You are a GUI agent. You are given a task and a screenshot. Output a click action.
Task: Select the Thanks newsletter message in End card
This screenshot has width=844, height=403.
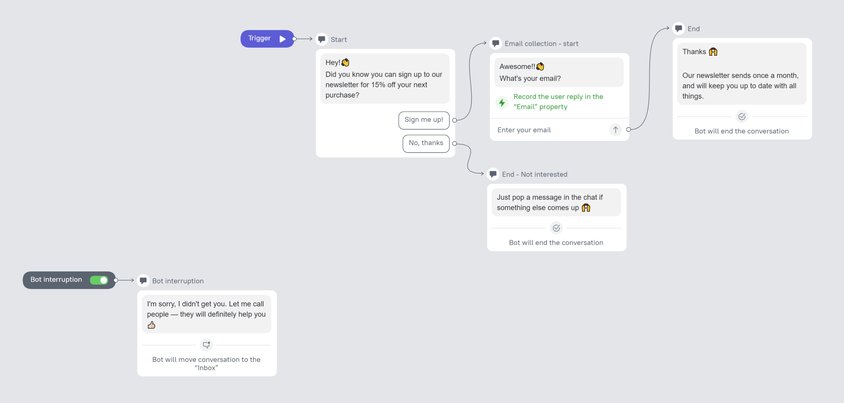coord(742,74)
